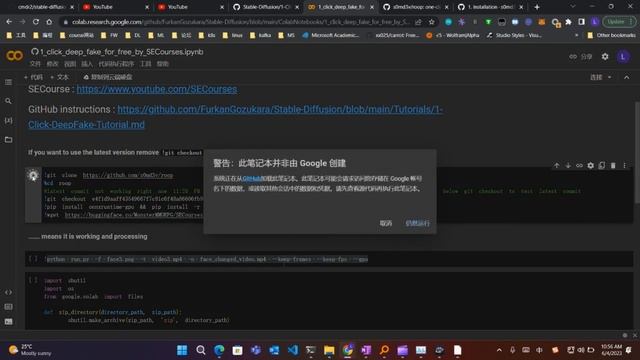Open the youtube.com/SECourses link
The height and width of the screenshot is (360, 640).
click(x=157, y=89)
